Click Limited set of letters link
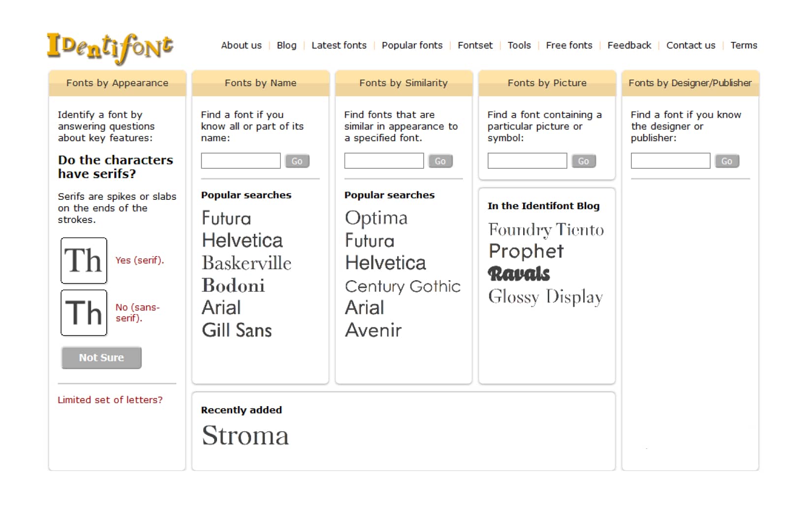This screenshot has width=812, height=508. (110, 400)
